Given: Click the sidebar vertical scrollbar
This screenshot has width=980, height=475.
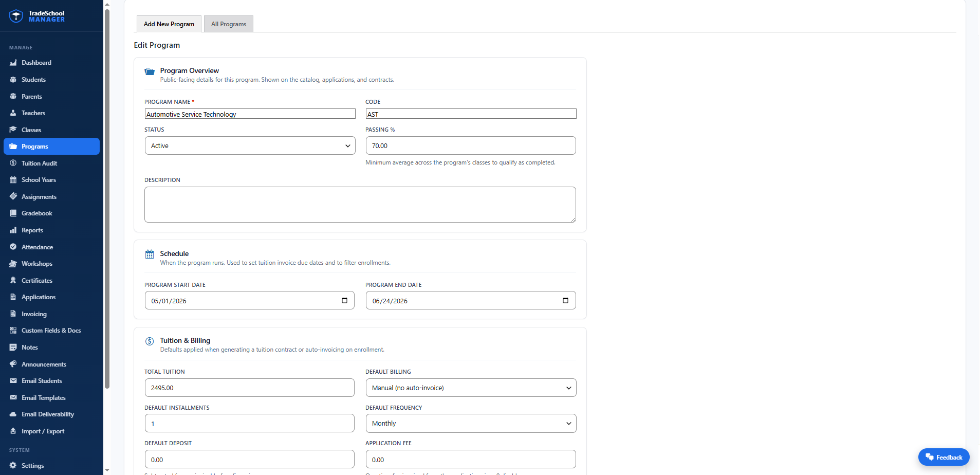Looking at the screenshot, I should [107, 198].
